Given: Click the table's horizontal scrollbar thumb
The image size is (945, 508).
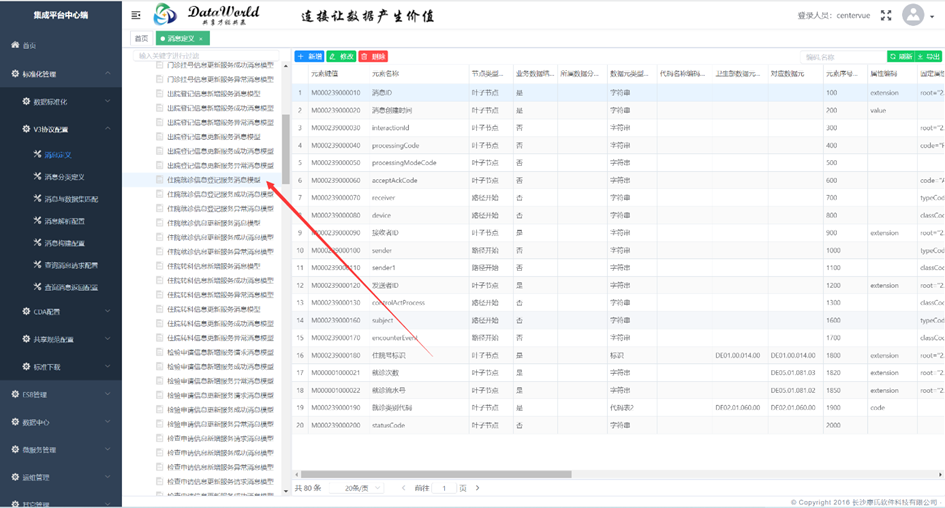Looking at the screenshot, I should [x=436, y=474].
